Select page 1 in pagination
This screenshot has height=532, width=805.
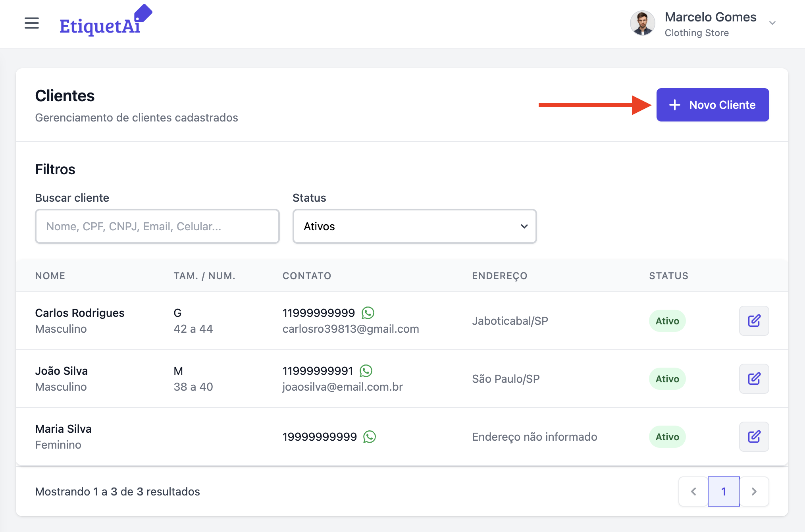click(x=724, y=492)
